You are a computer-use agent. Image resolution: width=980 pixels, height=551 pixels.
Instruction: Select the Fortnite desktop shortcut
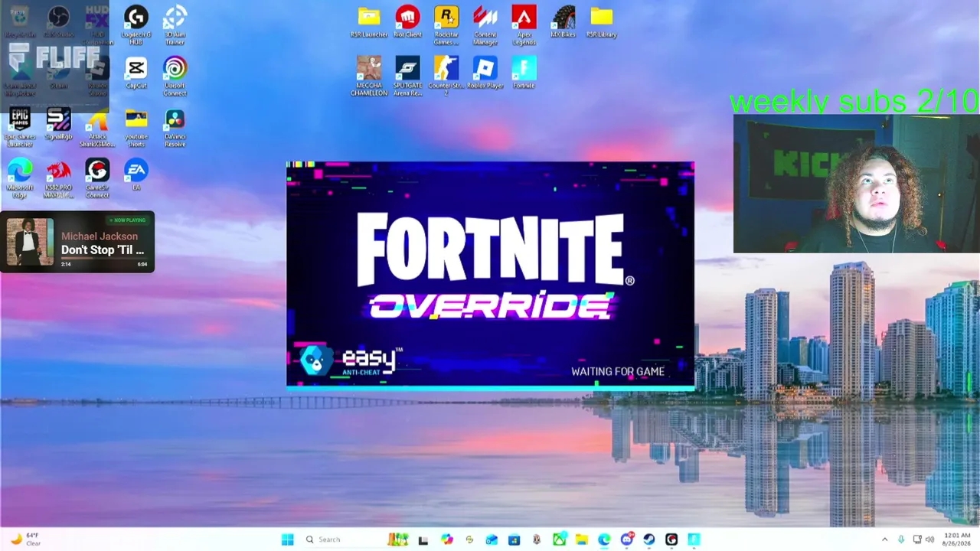[524, 73]
